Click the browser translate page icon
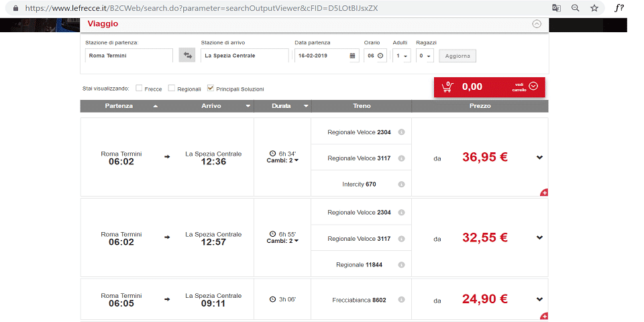The image size is (644, 322). pos(556,8)
